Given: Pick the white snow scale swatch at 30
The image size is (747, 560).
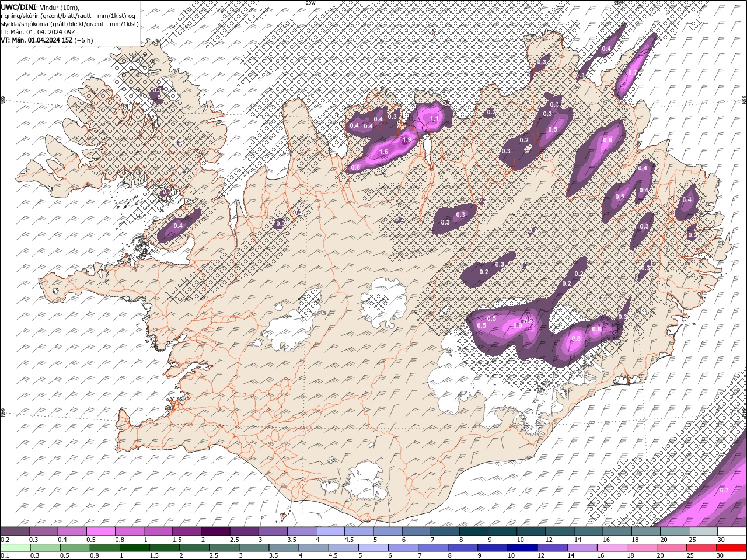Looking at the screenshot, I should tap(732, 531).
